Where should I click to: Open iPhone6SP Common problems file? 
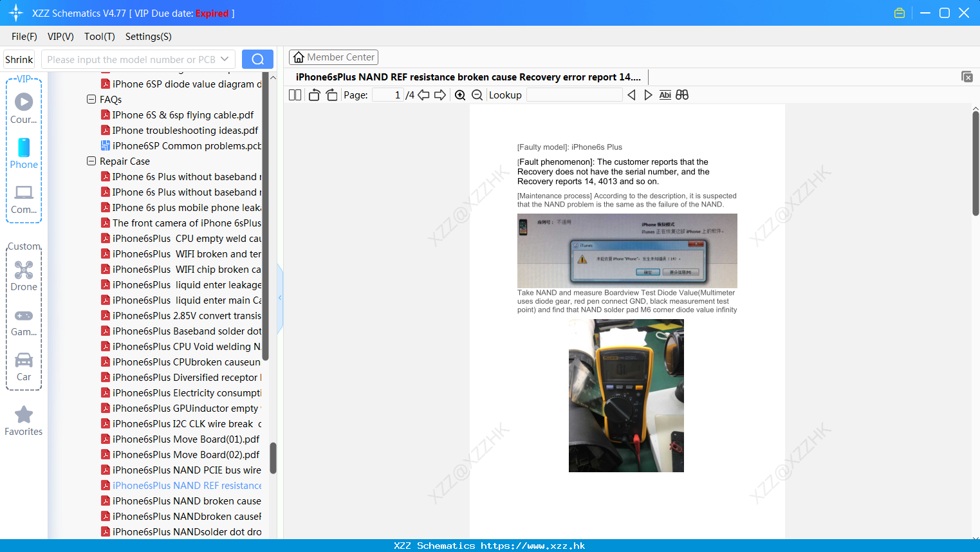[181, 146]
